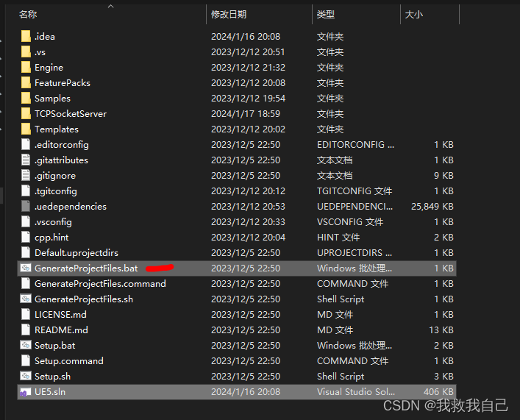Image resolution: width=520 pixels, height=420 pixels.
Task: Click the Samples folder icon
Action: pyautogui.click(x=26, y=99)
